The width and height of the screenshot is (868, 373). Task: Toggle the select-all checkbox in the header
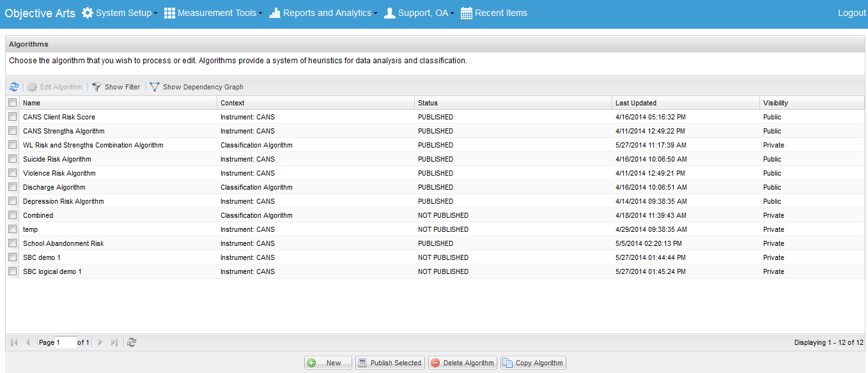(13, 103)
